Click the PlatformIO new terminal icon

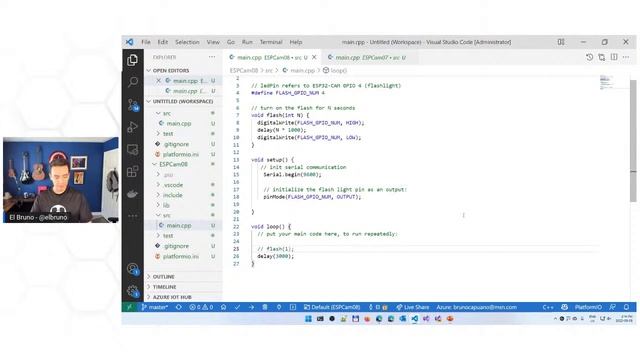tap(293, 307)
